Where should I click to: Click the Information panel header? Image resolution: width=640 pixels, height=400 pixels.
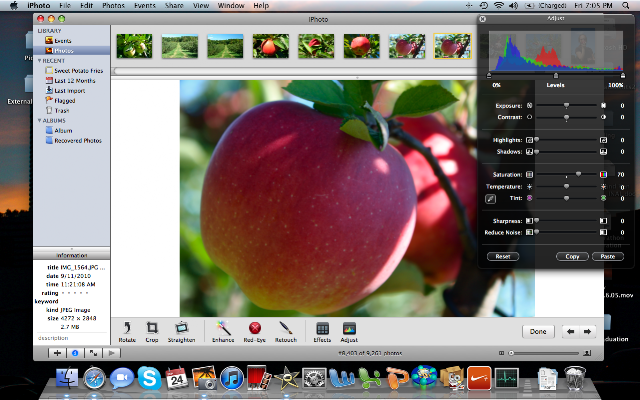click(71, 255)
